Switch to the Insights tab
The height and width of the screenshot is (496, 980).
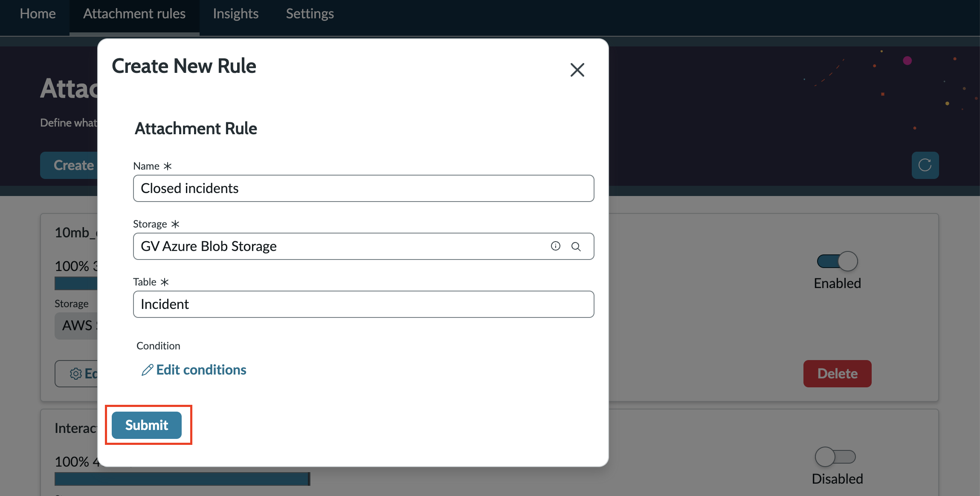236,14
